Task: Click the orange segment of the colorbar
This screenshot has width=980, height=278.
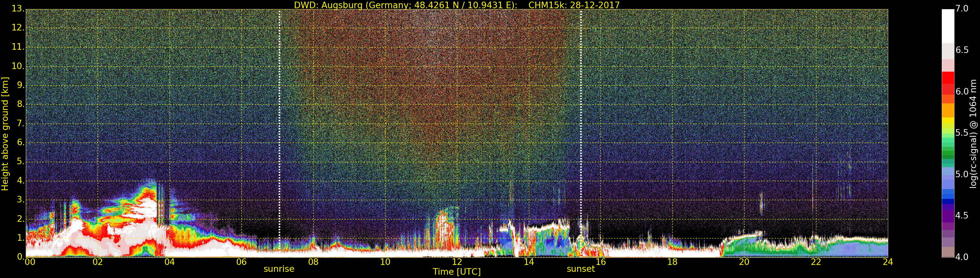Action: click(948, 110)
